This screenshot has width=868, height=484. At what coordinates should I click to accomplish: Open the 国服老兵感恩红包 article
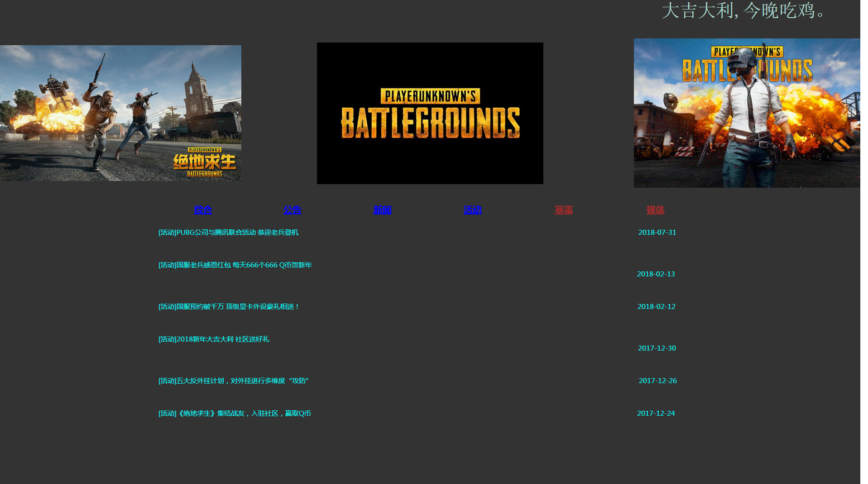pos(235,265)
